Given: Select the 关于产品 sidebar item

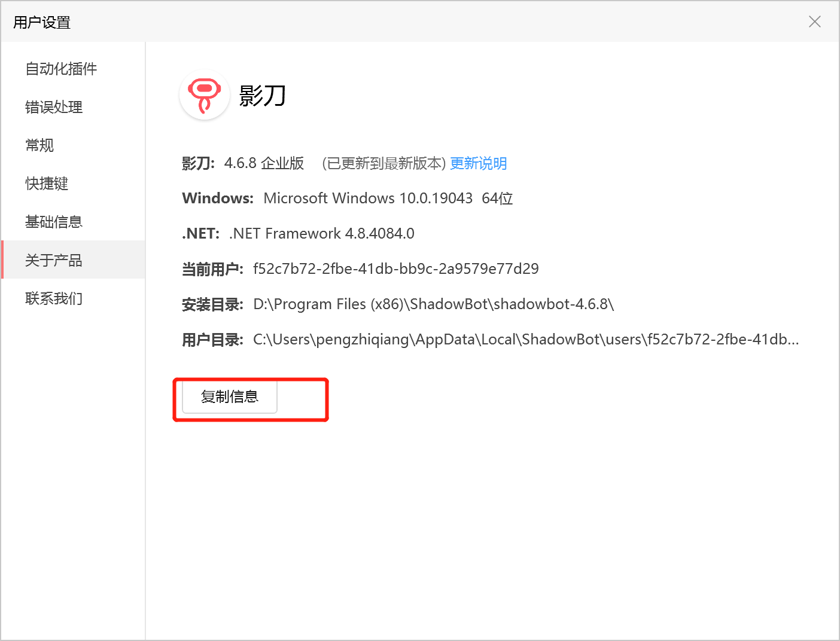Looking at the screenshot, I should pyautogui.click(x=73, y=260).
